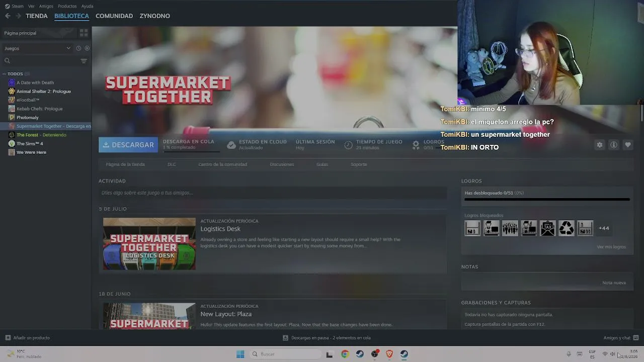Click the recycling symbol achievement icon
Image resolution: width=644 pixels, height=362 pixels.
tap(567, 228)
